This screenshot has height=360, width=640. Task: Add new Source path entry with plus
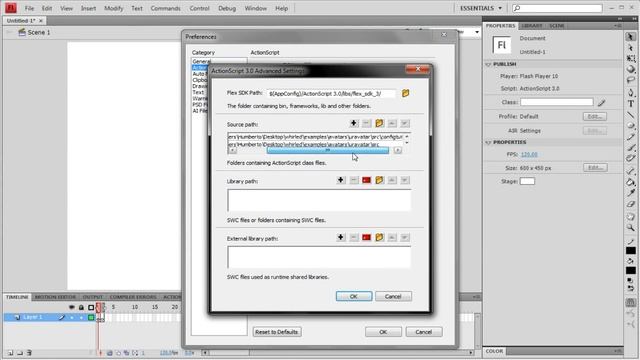click(353, 123)
